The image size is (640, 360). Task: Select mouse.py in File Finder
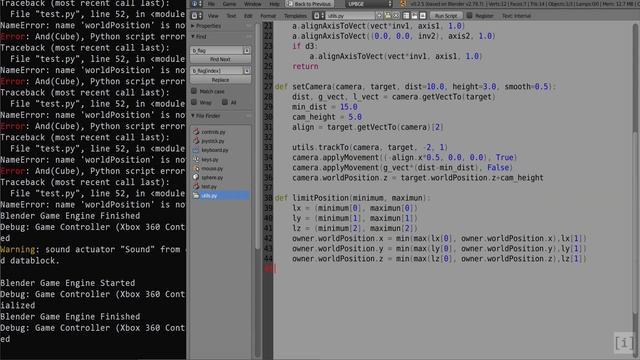click(x=221, y=168)
